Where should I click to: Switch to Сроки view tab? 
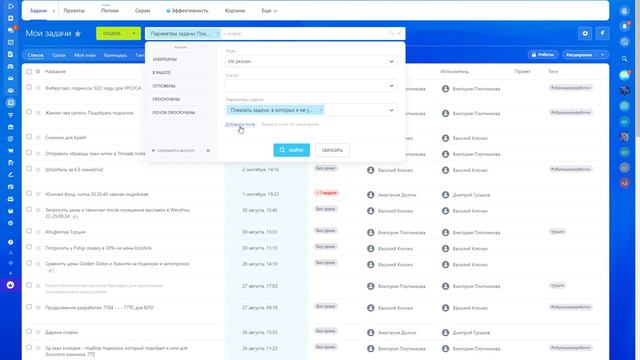tap(59, 55)
